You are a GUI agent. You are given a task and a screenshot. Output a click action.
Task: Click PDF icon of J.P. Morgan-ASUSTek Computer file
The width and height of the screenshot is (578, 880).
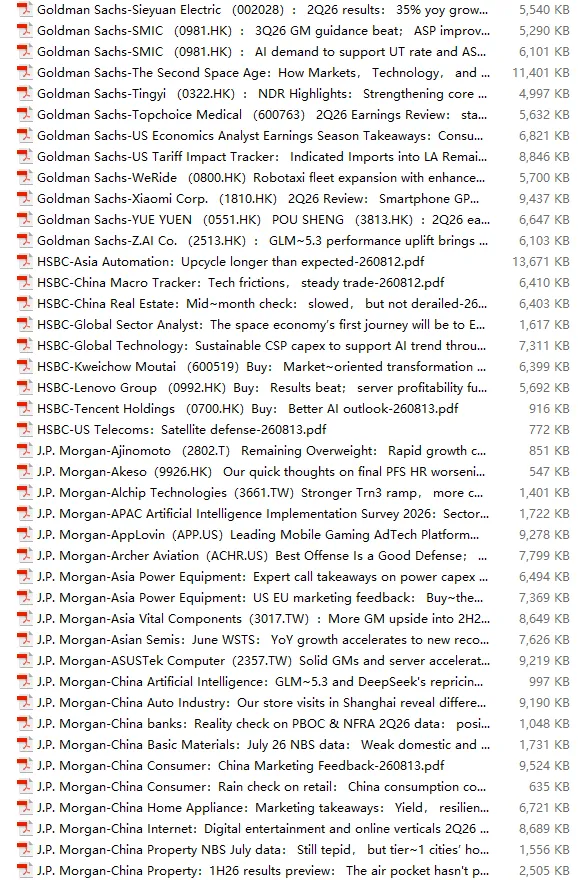coord(25,661)
